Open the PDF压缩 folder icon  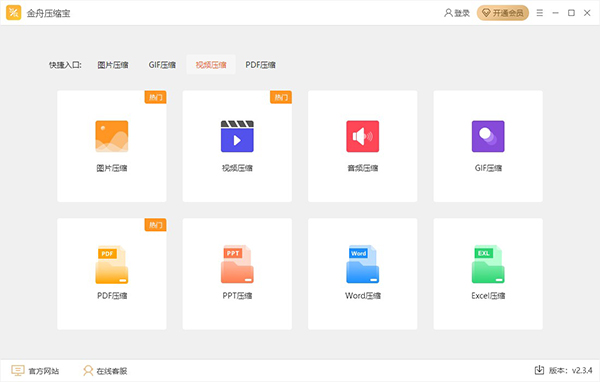[112, 264]
